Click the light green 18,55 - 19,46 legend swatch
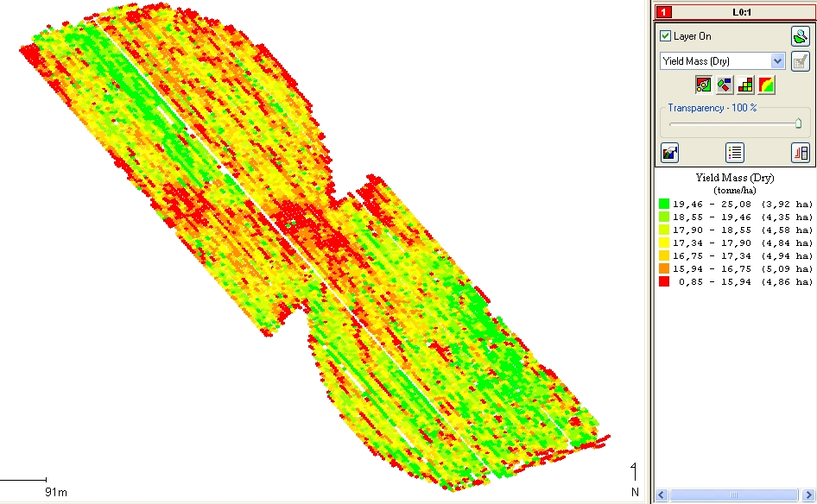The image size is (817, 504). tap(664, 217)
